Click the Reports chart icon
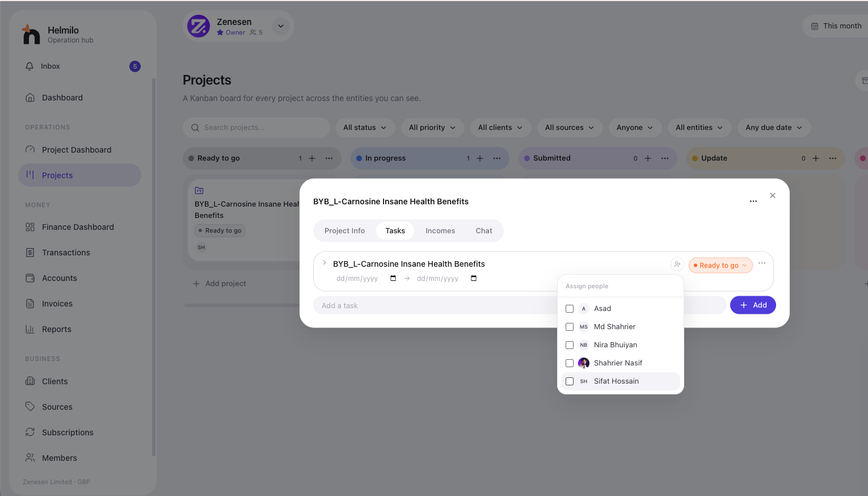Screen dimensions: 868x496 click(30, 329)
